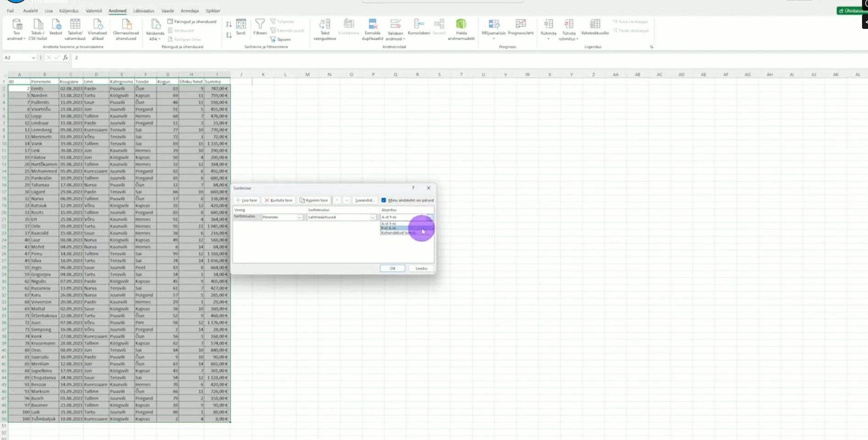Open the Too andmed (Get data) button

click(x=17, y=30)
